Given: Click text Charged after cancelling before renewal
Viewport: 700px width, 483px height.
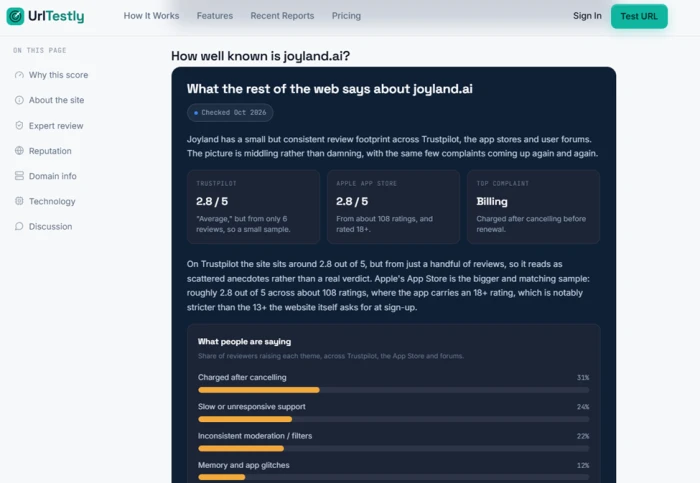Looking at the screenshot, I should click(531, 224).
